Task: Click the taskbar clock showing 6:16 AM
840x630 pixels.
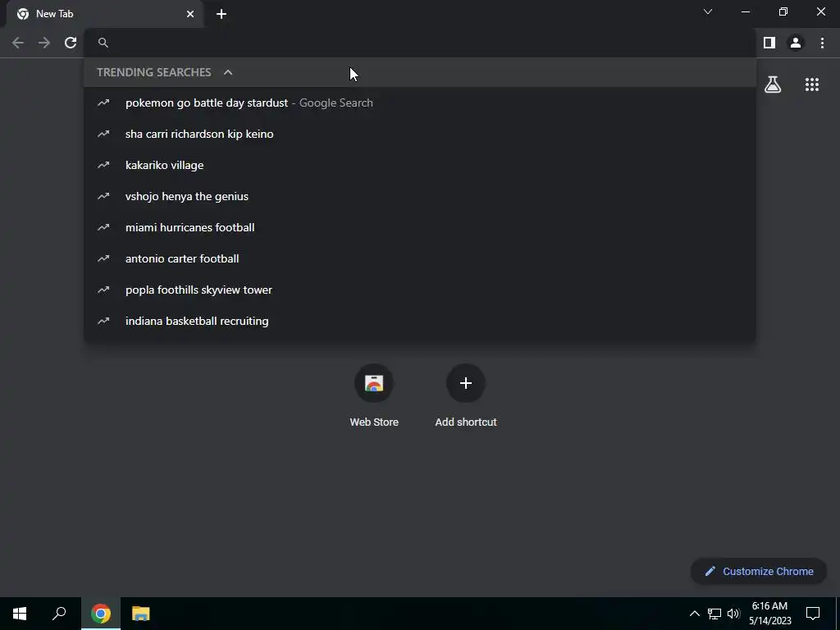Action: click(x=769, y=614)
